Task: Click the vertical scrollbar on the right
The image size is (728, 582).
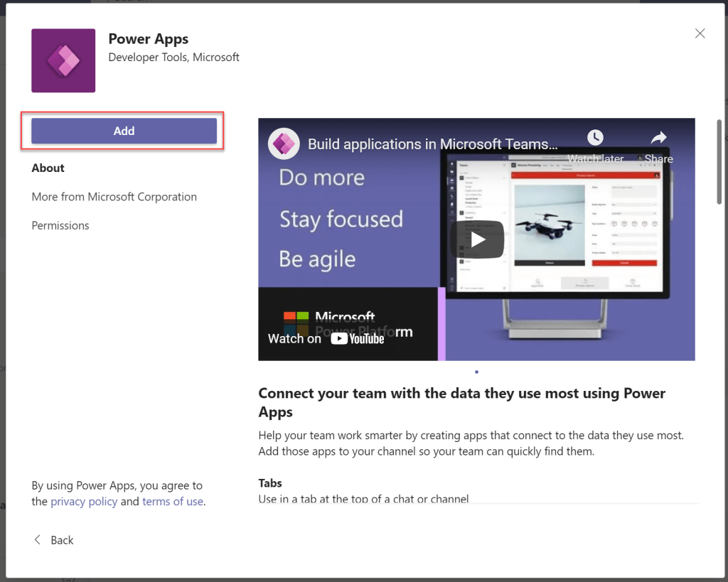Action: pos(719,163)
